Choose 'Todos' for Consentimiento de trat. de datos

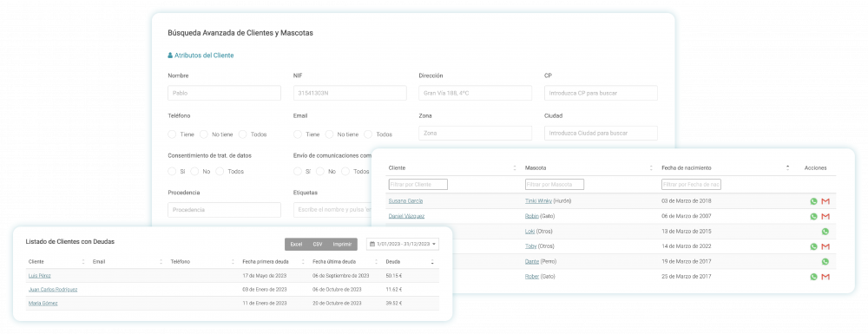220,172
